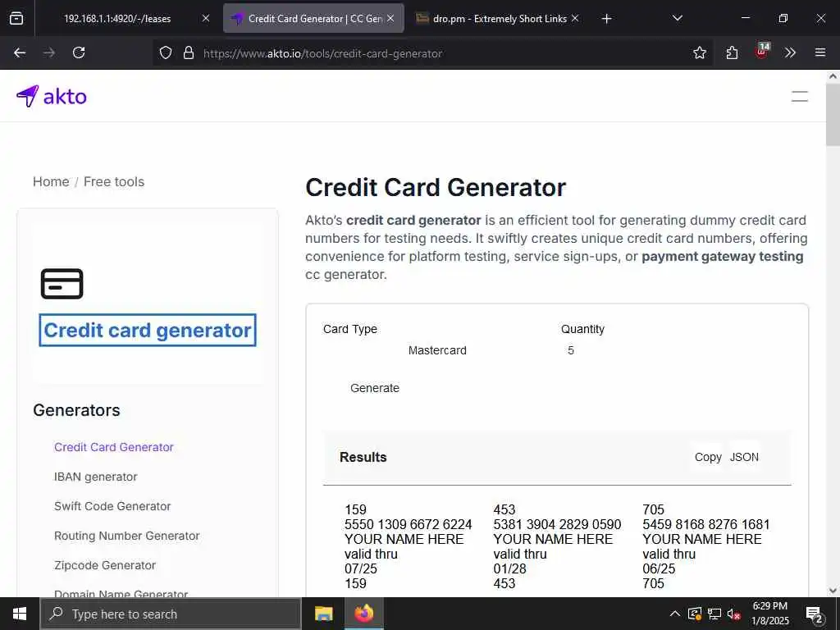
Task: Open Swift Code Generator sidebar link
Action: 112,505
